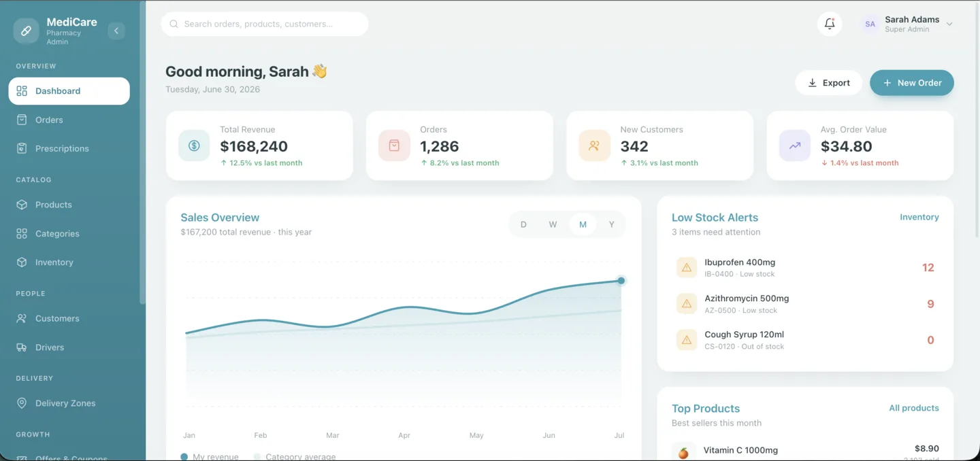Click the Cough Syrup 120ml warning icon

pos(687,340)
